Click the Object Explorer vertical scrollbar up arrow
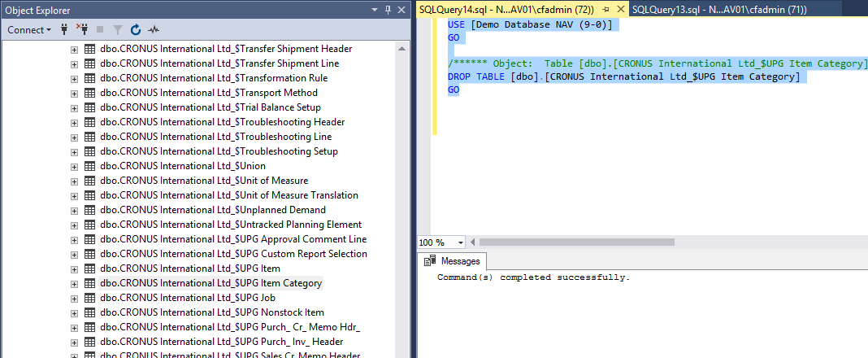This screenshot has width=868, height=358. point(401,49)
